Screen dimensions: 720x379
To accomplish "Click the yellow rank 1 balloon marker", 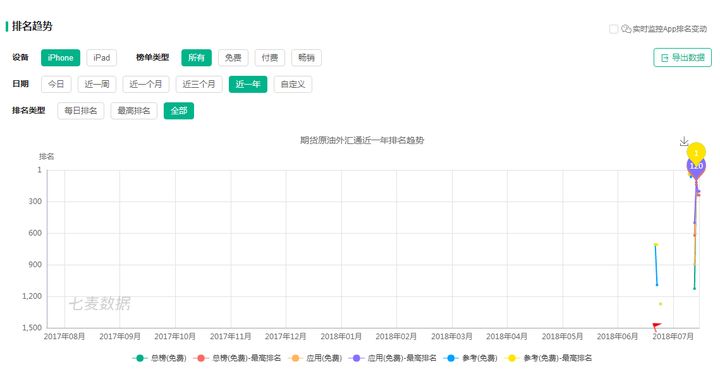I will tap(696, 153).
